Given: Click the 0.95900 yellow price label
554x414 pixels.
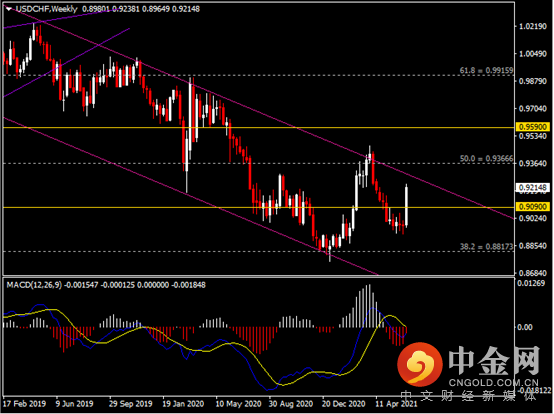Looking at the screenshot, I should (x=533, y=126).
